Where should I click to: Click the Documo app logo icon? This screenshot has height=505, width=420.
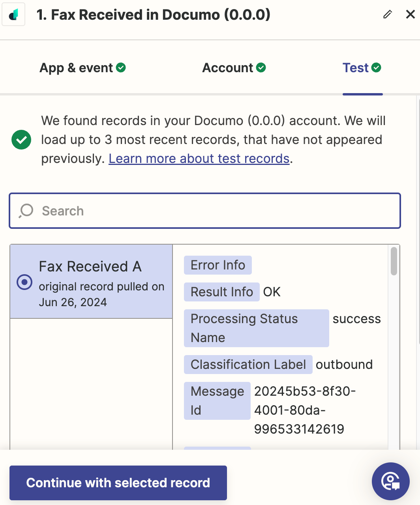13,15
